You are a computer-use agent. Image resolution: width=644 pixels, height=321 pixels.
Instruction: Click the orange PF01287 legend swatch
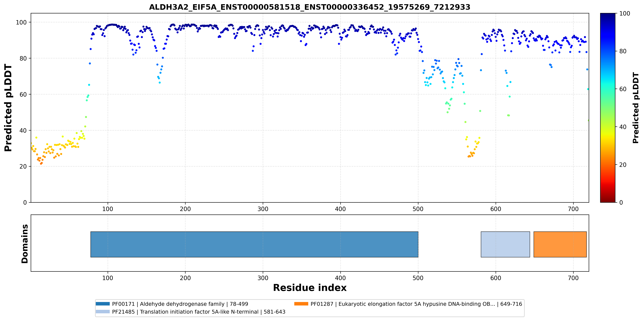[301, 304]
